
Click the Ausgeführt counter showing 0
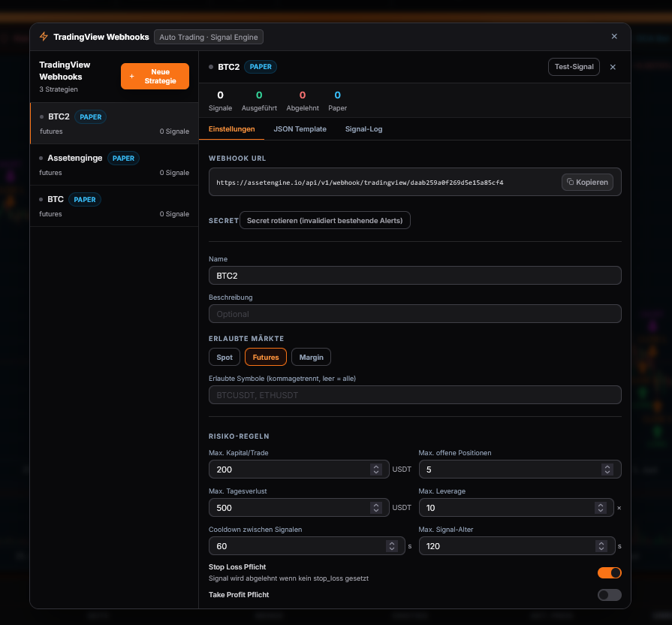point(259,101)
